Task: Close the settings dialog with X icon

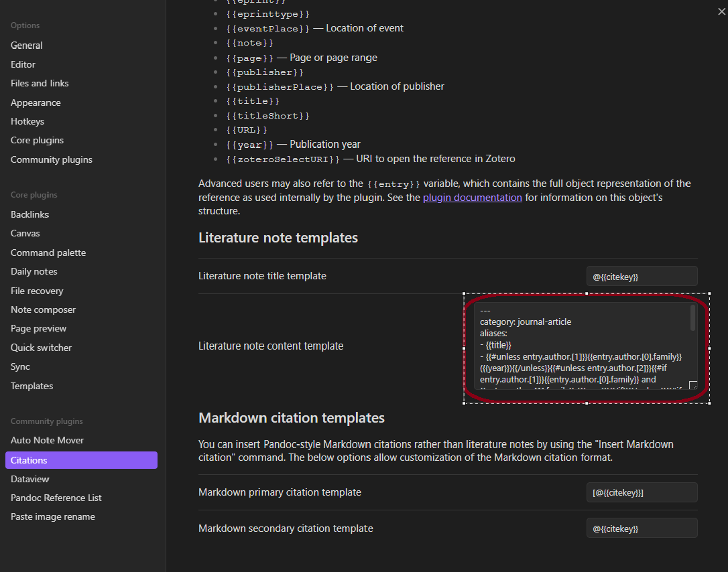Action: [x=721, y=11]
